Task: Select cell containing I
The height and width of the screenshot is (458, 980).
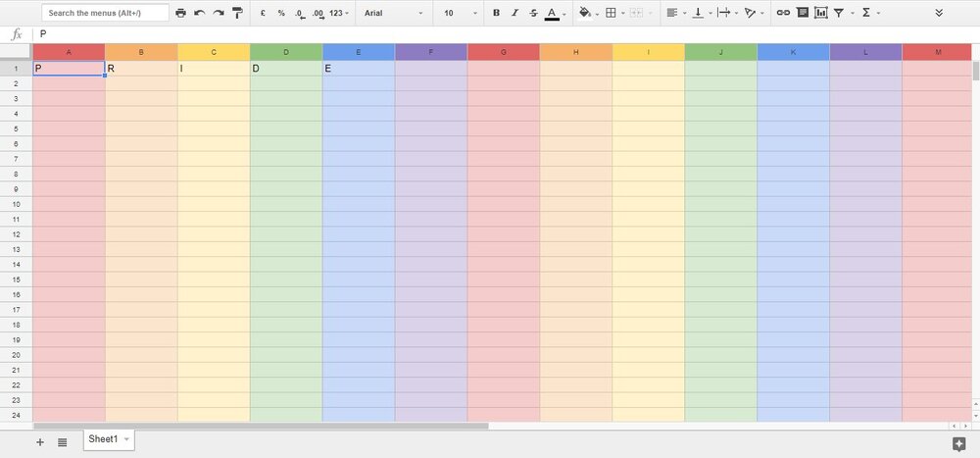Action: (214, 69)
